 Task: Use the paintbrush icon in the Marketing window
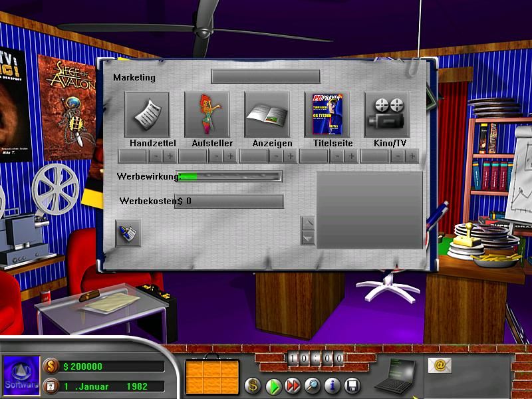(127, 234)
